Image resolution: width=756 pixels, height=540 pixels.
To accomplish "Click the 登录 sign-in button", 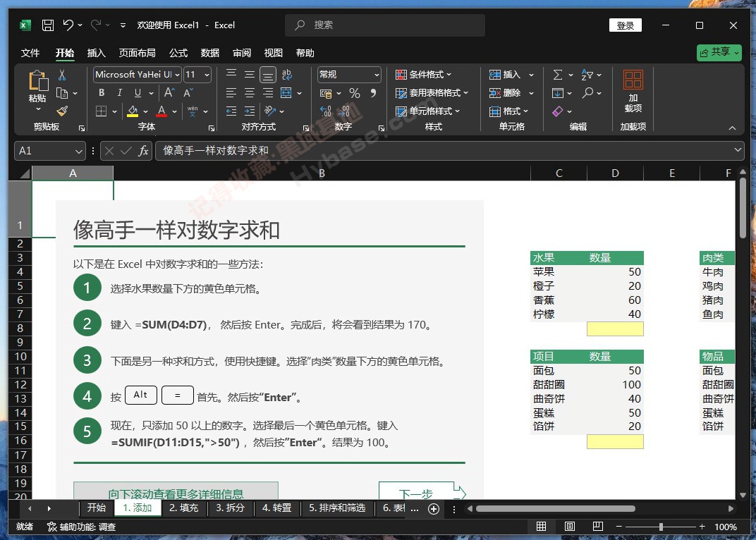I will (x=626, y=25).
